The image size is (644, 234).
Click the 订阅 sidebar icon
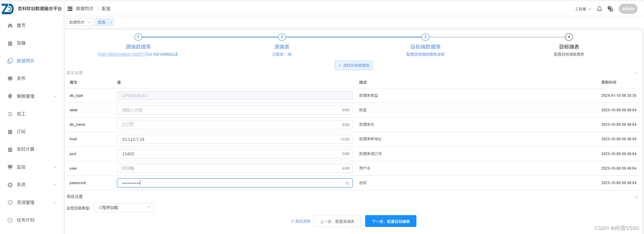pos(10,131)
